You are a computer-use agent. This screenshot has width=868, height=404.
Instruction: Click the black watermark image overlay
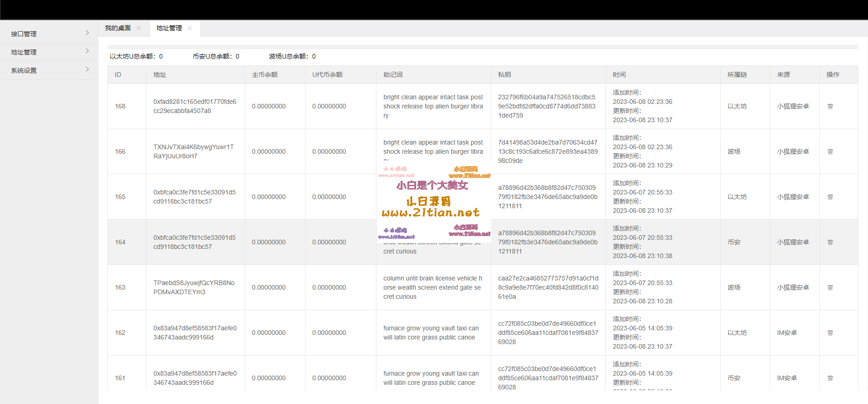pyautogui.click(x=434, y=201)
